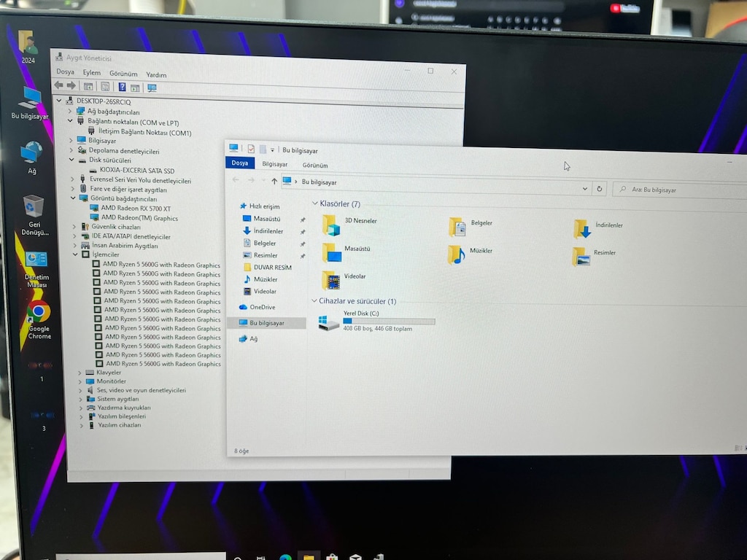This screenshot has width=747, height=560.
Task: Click the back arrow in Aygıt Yöneticisi toolbar
Action: 58,85
